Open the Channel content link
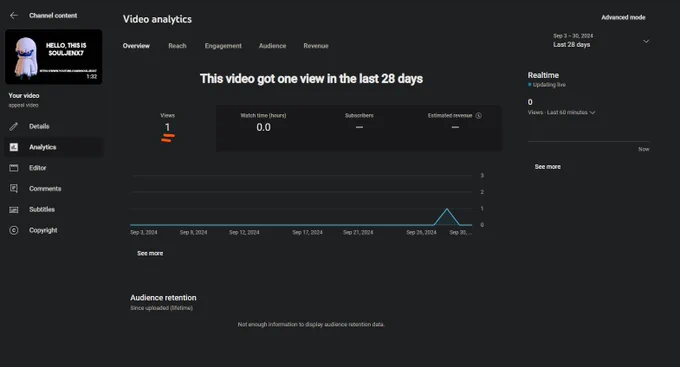Screen dimensions: 680x367 pyautogui.click(x=53, y=16)
